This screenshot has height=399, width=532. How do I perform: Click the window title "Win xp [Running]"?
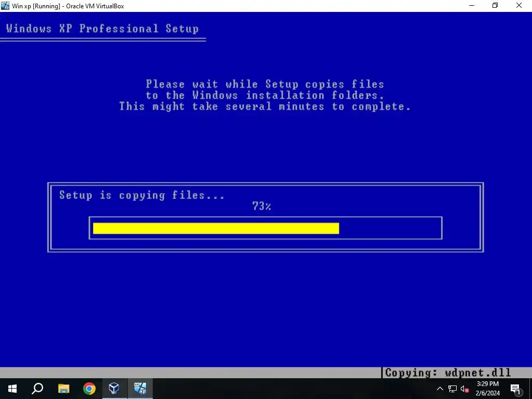pos(36,6)
